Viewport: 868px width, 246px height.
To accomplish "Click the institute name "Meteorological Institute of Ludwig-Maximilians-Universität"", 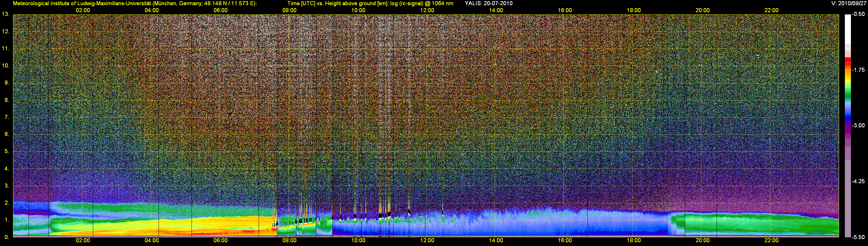I will [82, 3].
